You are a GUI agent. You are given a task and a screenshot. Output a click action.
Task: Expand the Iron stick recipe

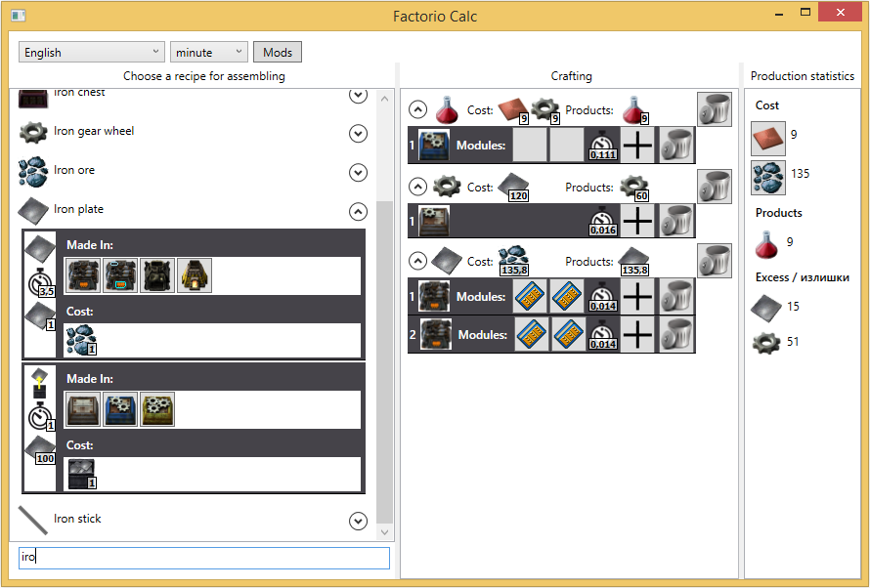[x=358, y=521]
